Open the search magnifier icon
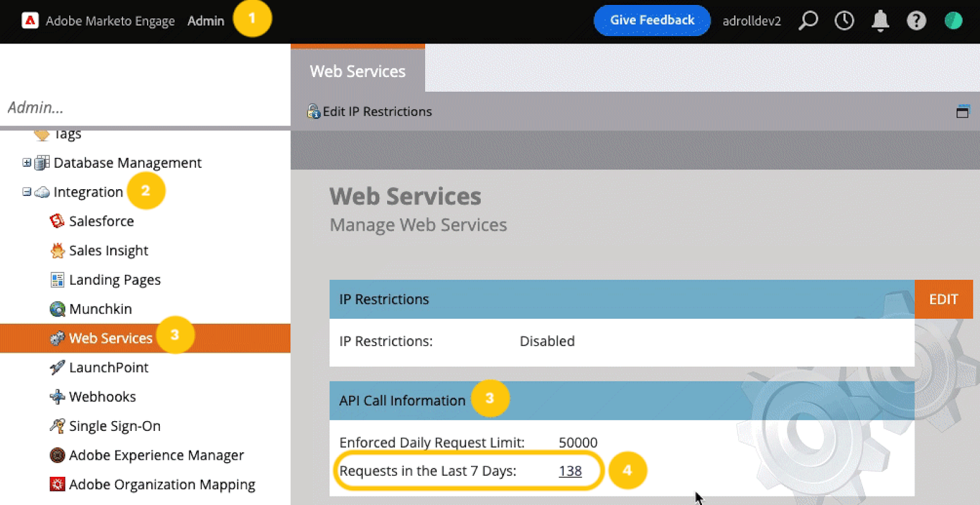980x505 pixels. coord(808,21)
